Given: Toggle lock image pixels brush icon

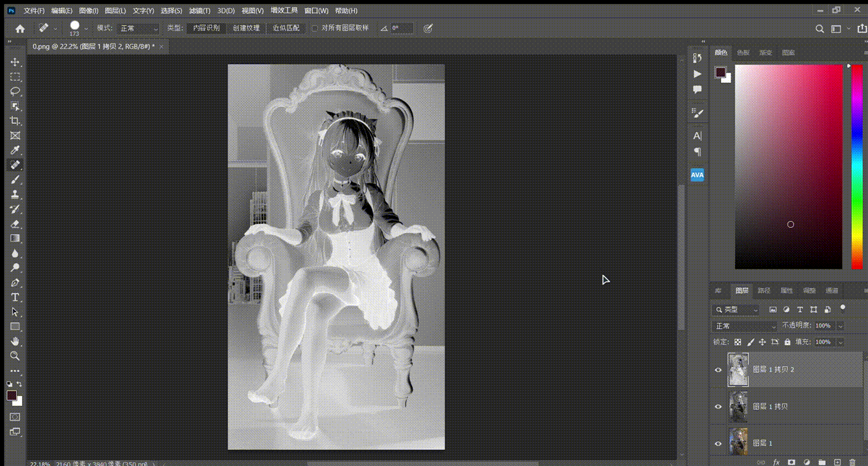Looking at the screenshot, I should pyautogui.click(x=751, y=342).
